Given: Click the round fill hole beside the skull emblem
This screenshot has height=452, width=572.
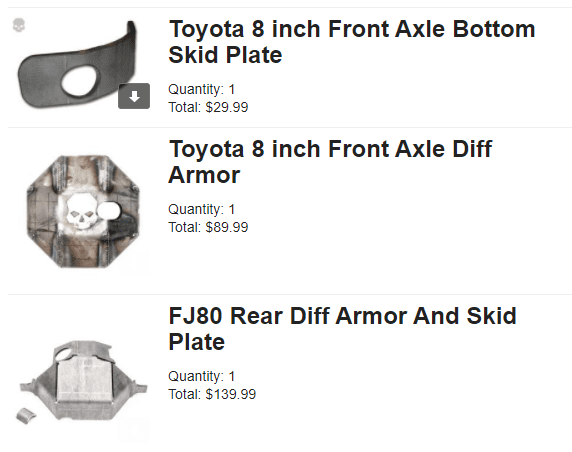Looking at the screenshot, I should click(x=109, y=211).
